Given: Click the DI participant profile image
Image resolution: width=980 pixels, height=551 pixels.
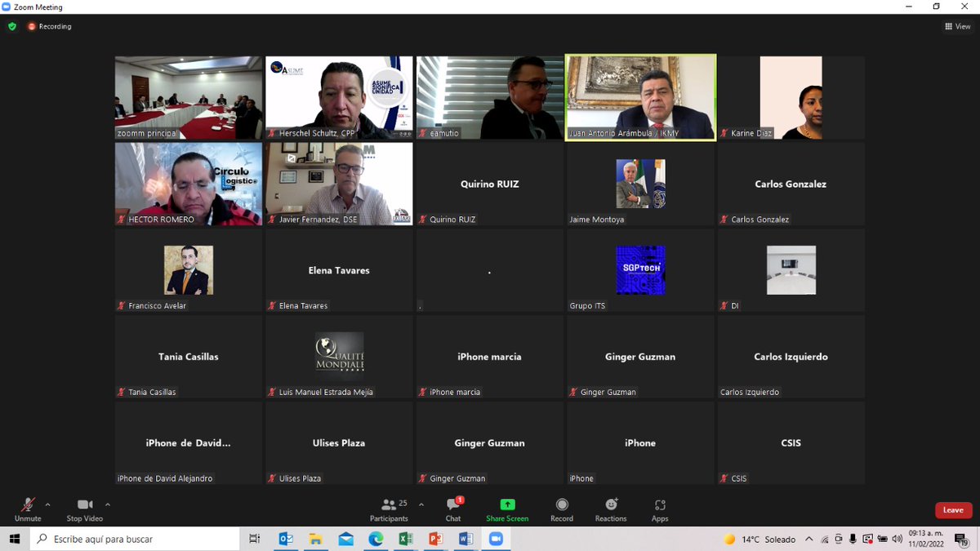Looking at the screenshot, I should click(791, 270).
